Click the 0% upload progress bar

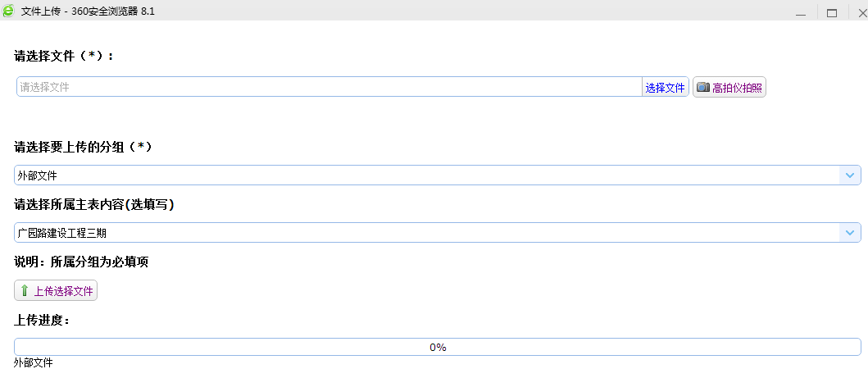tap(437, 347)
